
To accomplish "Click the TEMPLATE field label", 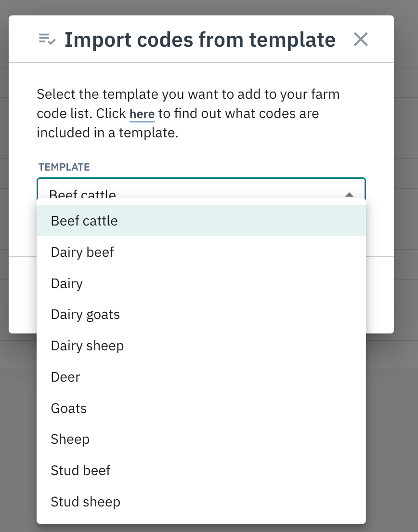I will [x=64, y=167].
